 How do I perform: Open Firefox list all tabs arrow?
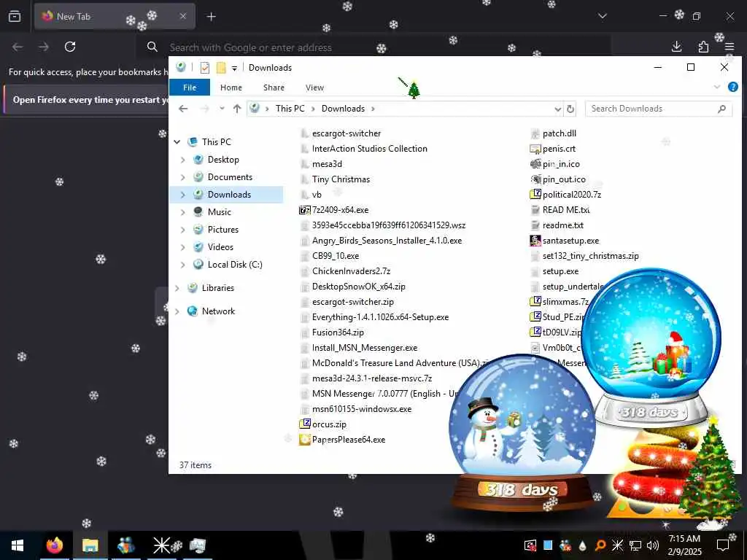point(603,16)
